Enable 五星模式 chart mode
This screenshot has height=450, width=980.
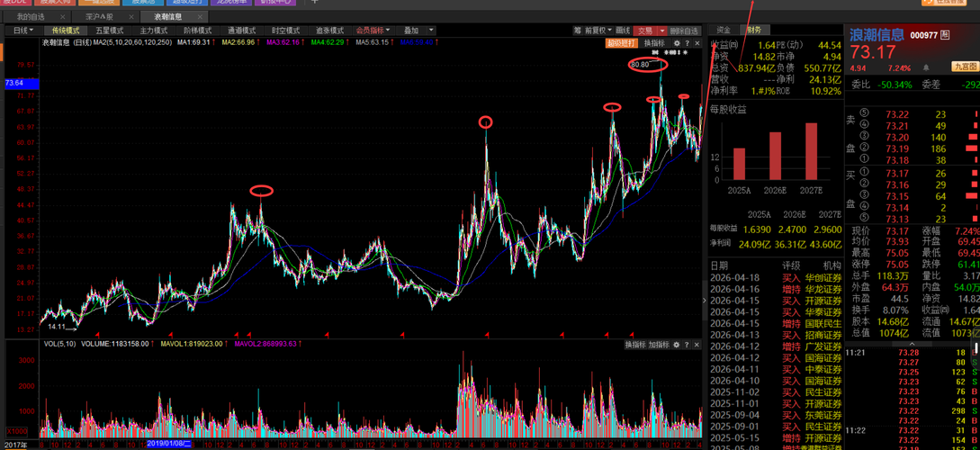point(110,30)
